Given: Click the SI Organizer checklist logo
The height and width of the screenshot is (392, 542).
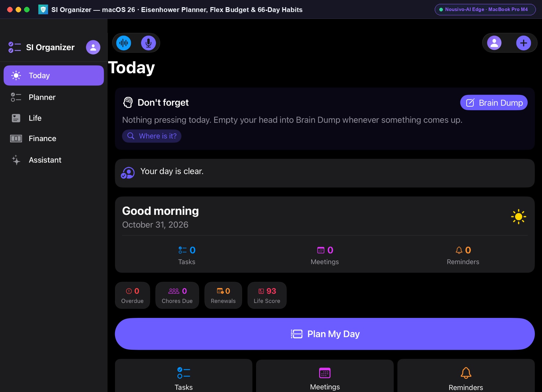Looking at the screenshot, I should click(15, 47).
